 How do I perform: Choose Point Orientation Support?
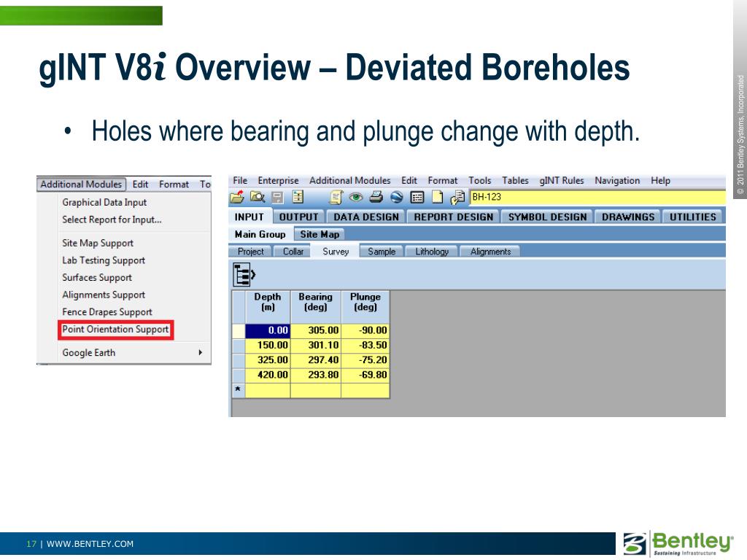coord(115,330)
